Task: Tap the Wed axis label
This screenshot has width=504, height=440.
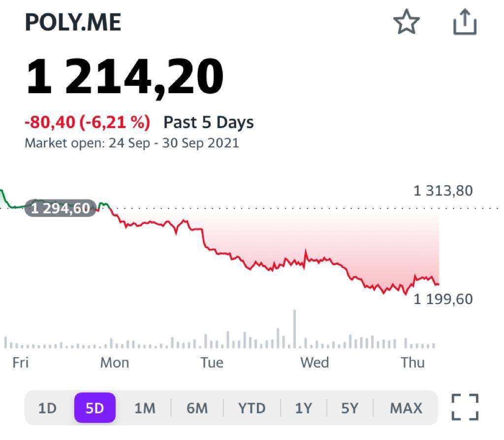Action: pyautogui.click(x=315, y=363)
